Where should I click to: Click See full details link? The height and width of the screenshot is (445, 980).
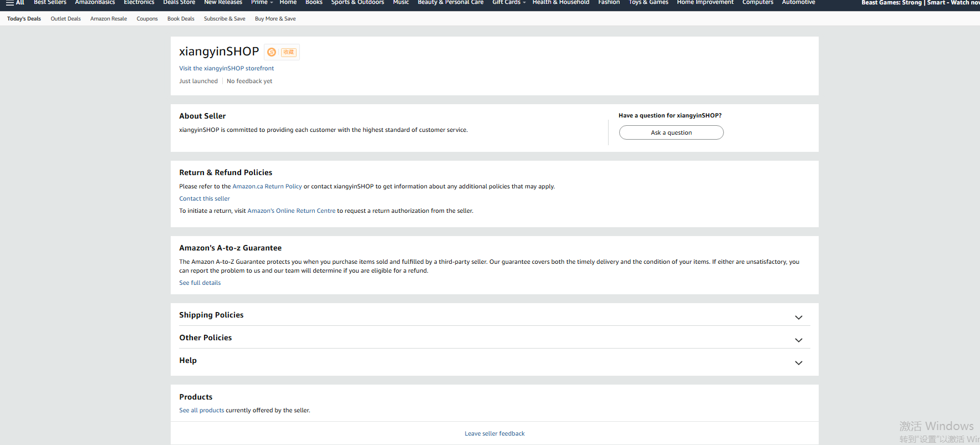(200, 283)
